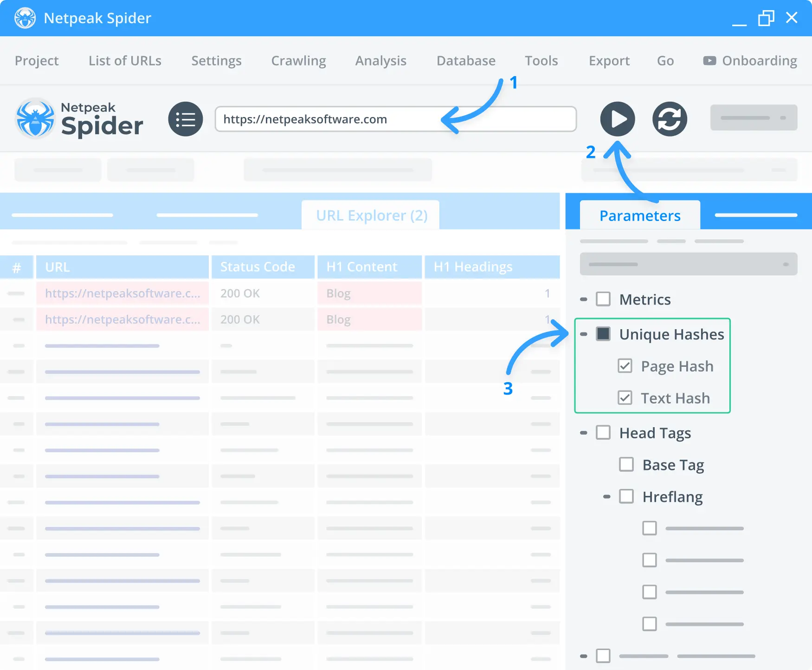Open the Export menu
The image size is (812, 670).
pos(609,61)
